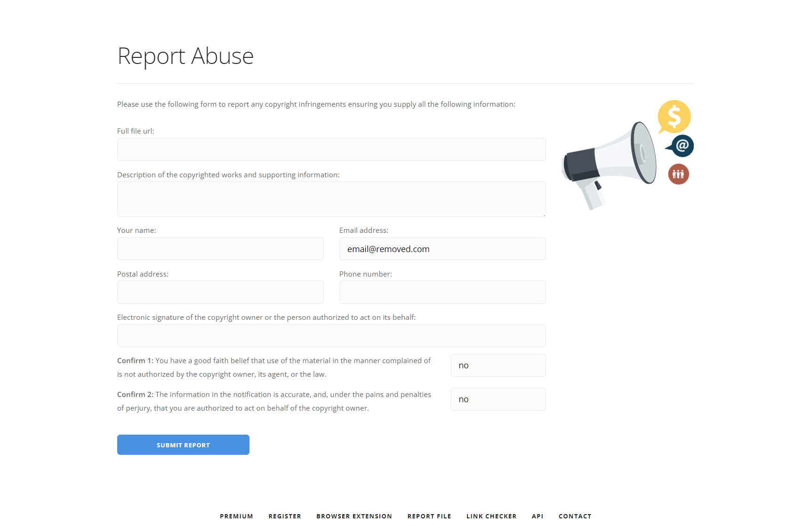This screenshot has height=532, width=811.
Task: Focus the Postal address field
Action: coord(220,292)
